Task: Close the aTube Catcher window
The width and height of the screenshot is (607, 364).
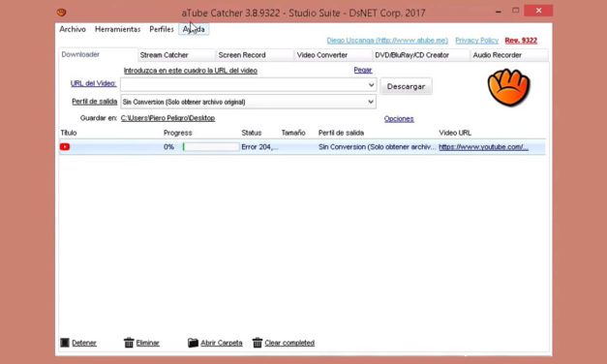Action: pyautogui.click(x=538, y=11)
